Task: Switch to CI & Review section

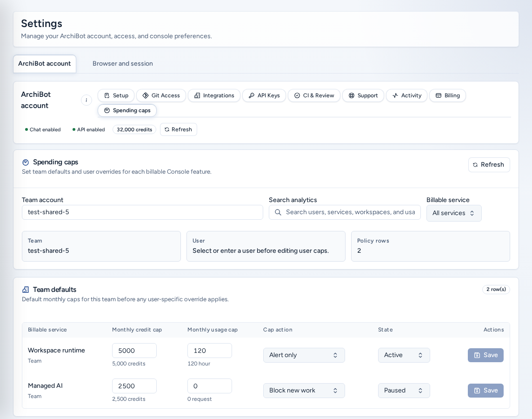Action: point(314,95)
